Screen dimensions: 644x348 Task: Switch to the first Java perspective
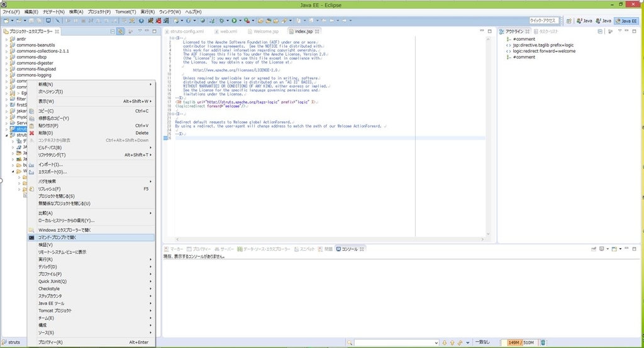(x=584, y=21)
